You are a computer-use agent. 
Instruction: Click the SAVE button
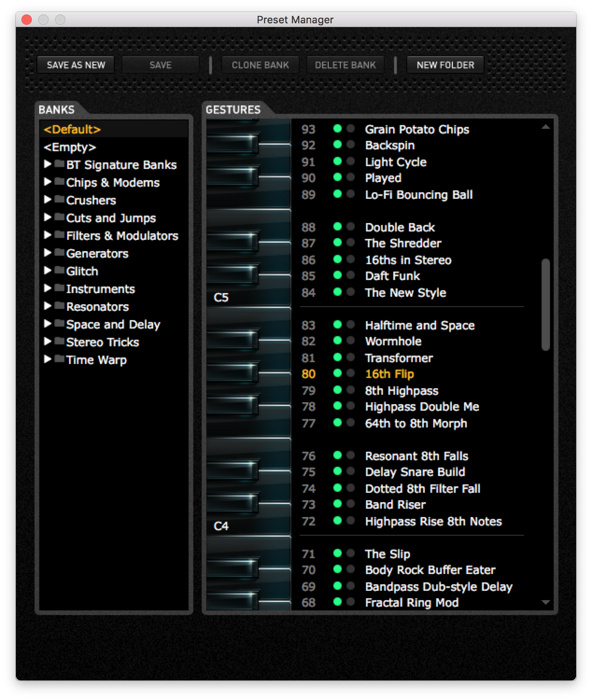point(160,65)
